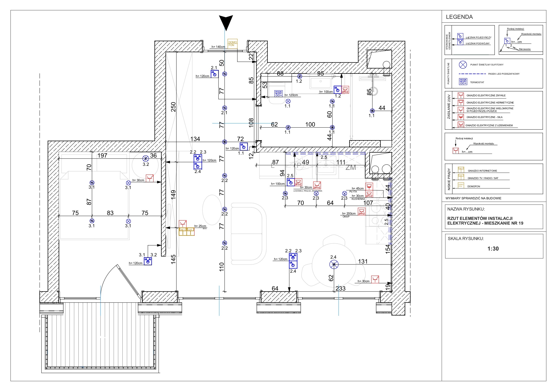Click the blue switch symbol above label 1.1
This screenshot has height=392, width=555.
(x=244, y=147)
